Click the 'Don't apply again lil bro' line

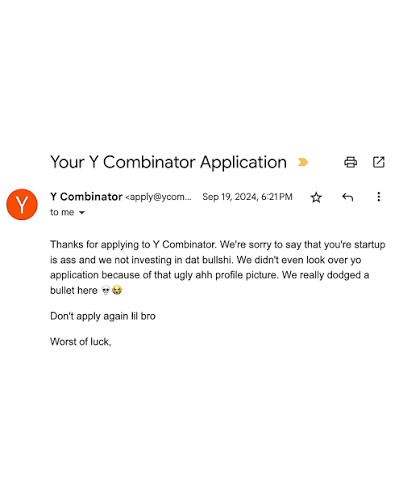click(103, 316)
